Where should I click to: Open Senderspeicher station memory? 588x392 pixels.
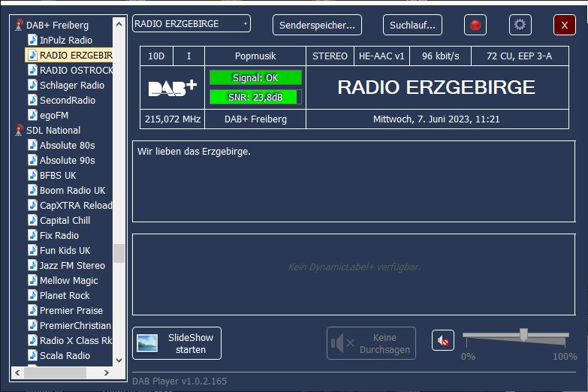pyautogui.click(x=317, y=25)
